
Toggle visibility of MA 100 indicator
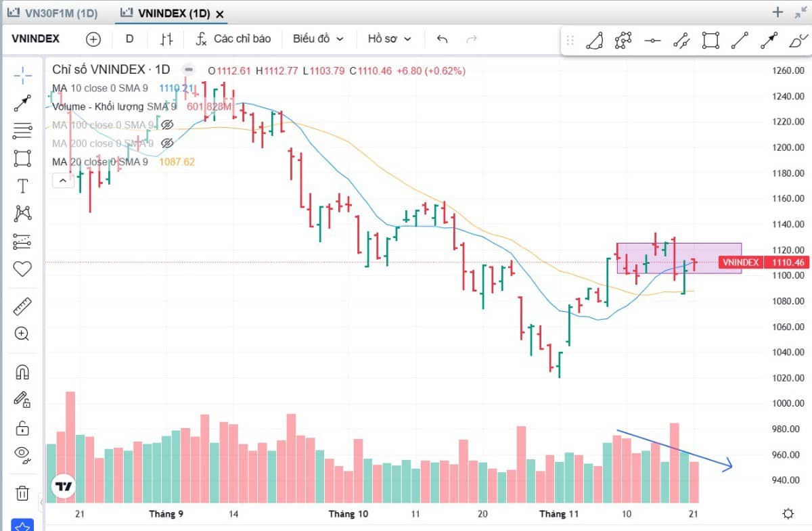coord(167,124)
